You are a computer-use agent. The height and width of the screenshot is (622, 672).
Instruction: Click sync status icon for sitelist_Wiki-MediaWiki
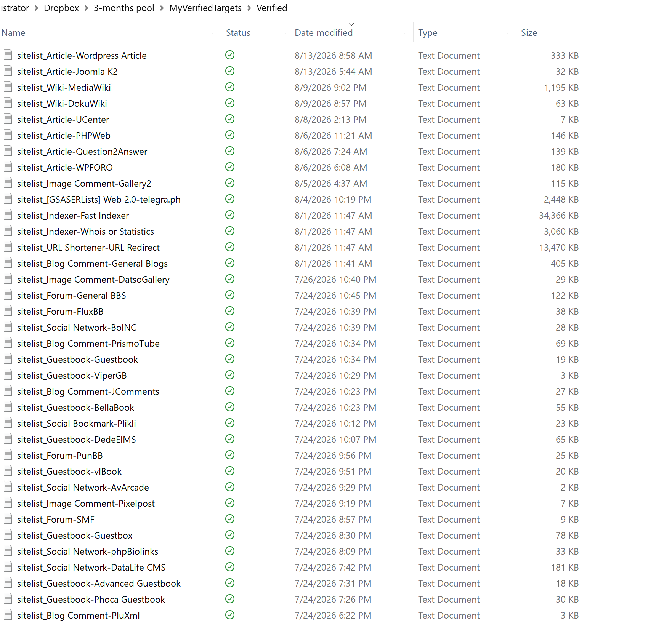(x=230, y=87)
